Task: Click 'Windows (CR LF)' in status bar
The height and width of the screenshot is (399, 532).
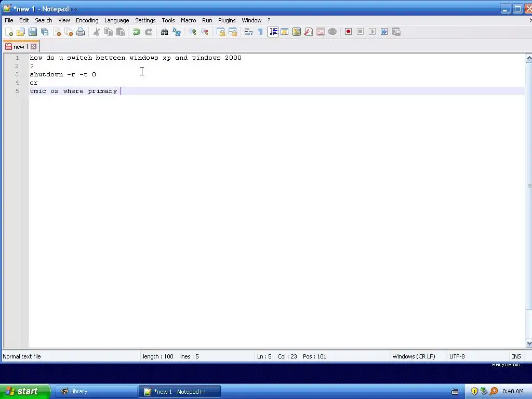Action: 414,356
